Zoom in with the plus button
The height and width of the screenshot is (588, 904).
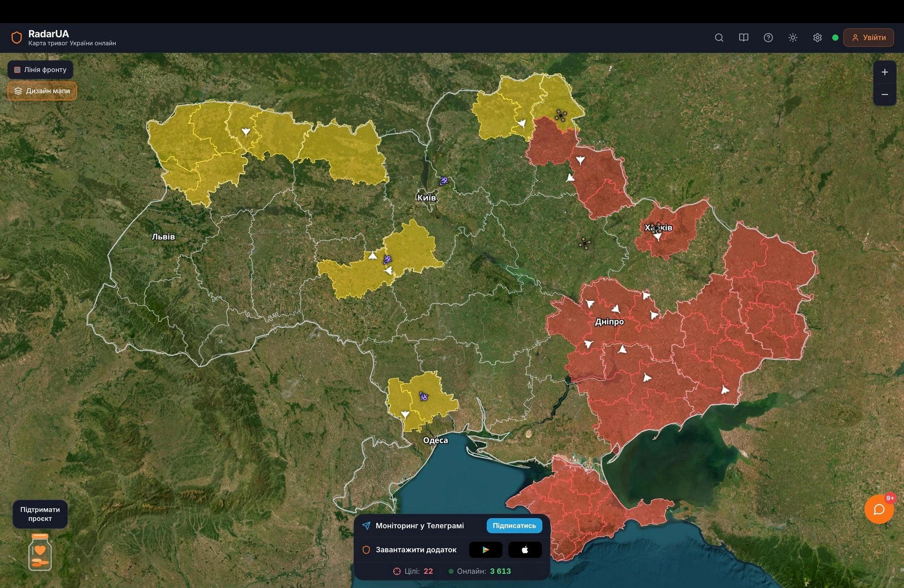pyautogui.click(x=885, y=72)
